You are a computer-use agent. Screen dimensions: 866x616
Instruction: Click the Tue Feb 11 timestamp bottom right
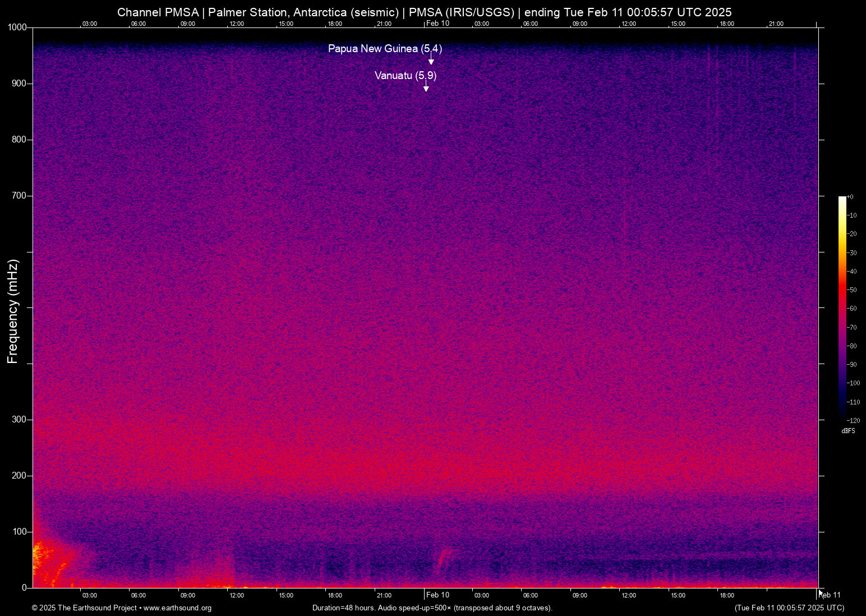pos(789,608)
